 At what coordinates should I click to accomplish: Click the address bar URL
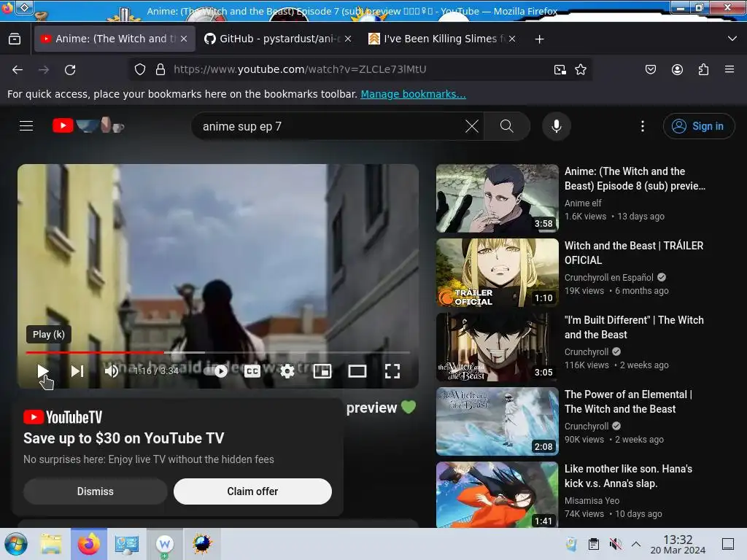300,69
